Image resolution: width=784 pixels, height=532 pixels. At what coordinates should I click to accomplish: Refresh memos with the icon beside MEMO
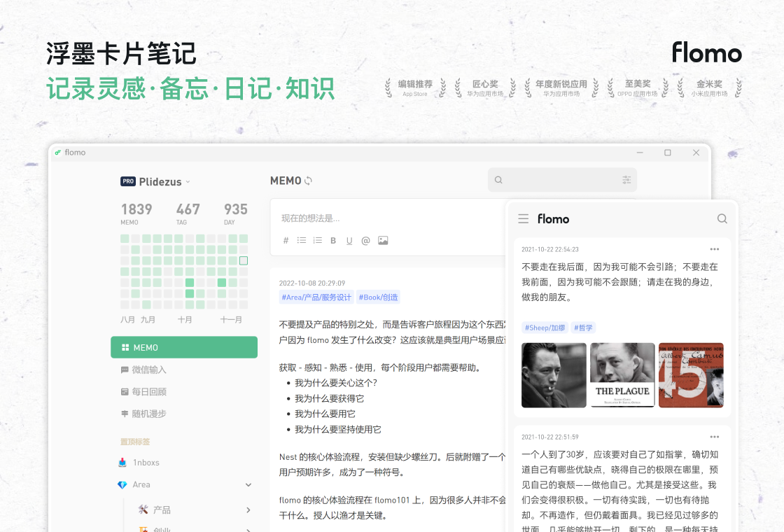(309, 180)
